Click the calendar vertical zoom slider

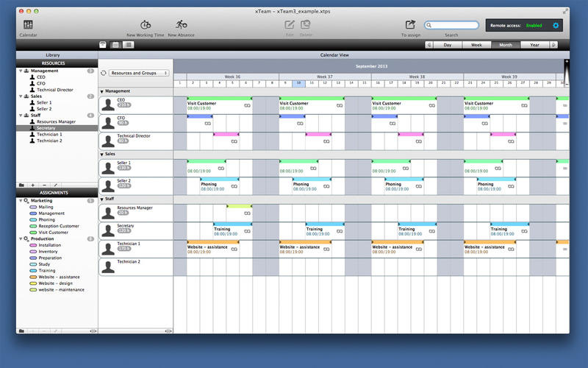[567, 73]
